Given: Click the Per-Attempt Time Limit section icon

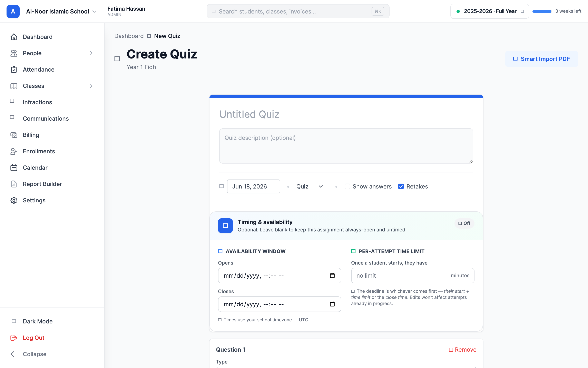Looking at the screenshot, I should [353, 251].
